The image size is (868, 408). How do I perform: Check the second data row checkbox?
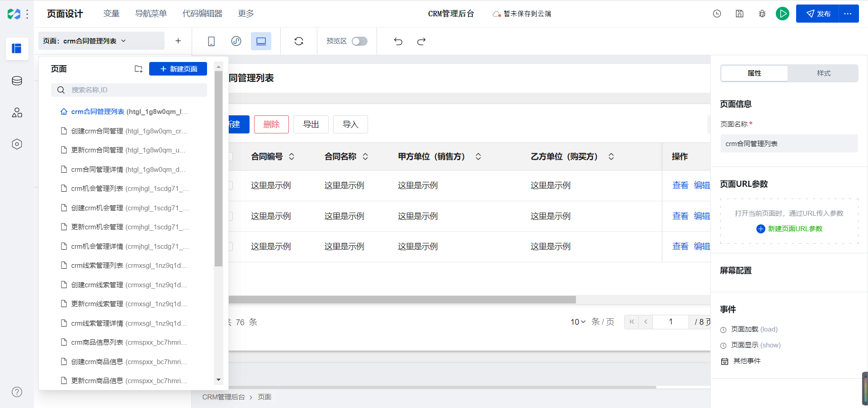pyautogui.click(x=230, y=216)
